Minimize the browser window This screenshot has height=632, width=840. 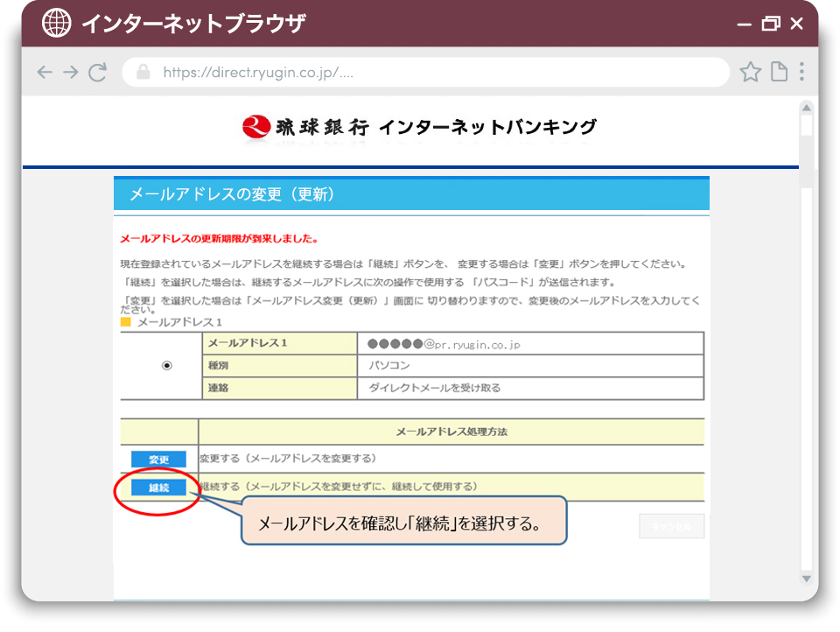click(744, 25)
